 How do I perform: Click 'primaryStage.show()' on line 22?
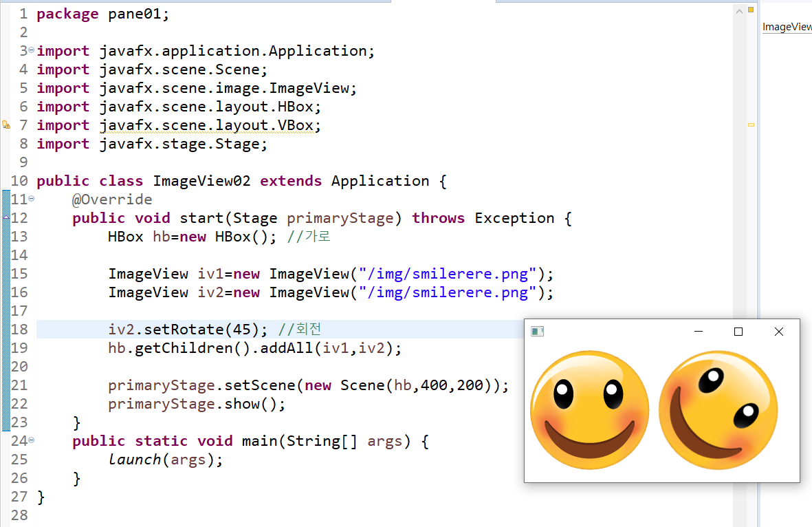[x=193, y=404]
